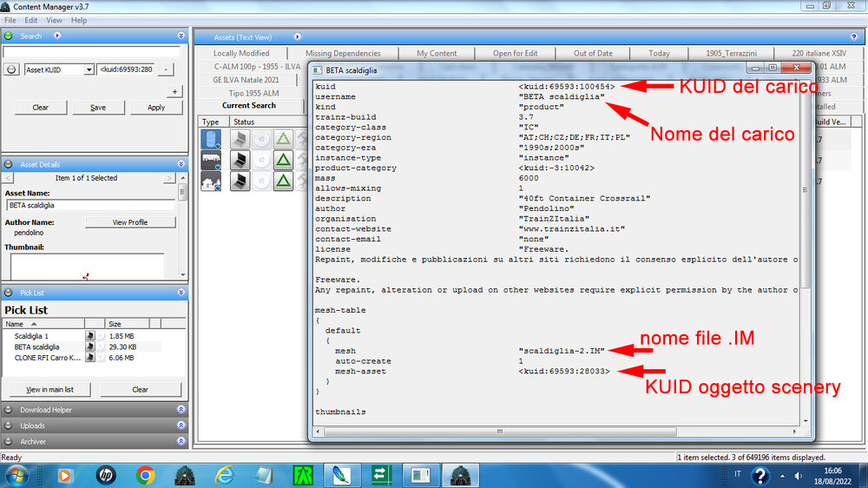Click green triangle icon in scenery row
868x488 pixels.
(284, 181)
